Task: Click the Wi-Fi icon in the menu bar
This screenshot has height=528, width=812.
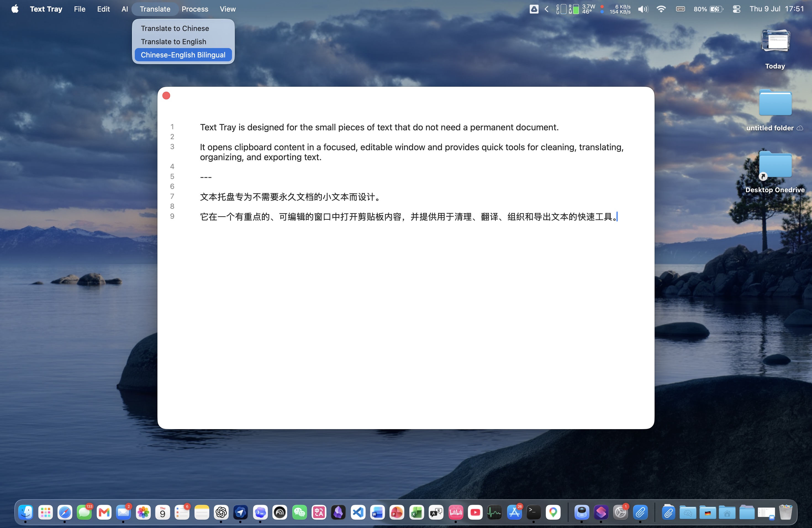Action: [661, 9]
